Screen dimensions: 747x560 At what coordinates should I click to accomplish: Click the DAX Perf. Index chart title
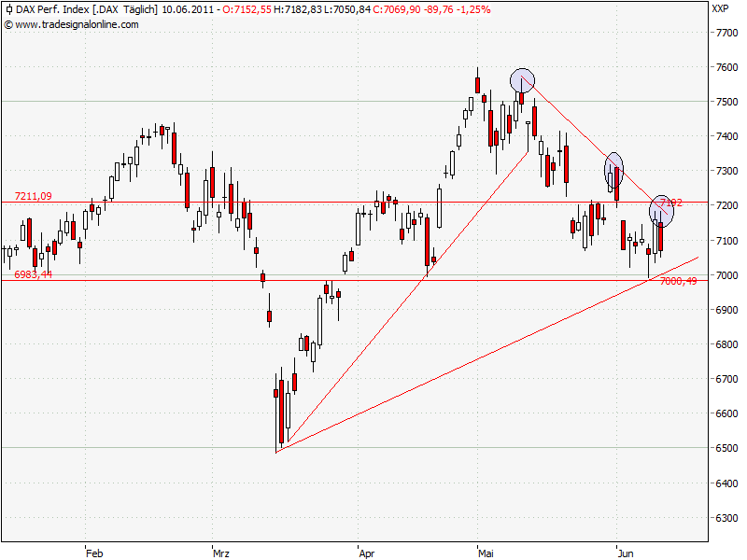click(52, 9)
